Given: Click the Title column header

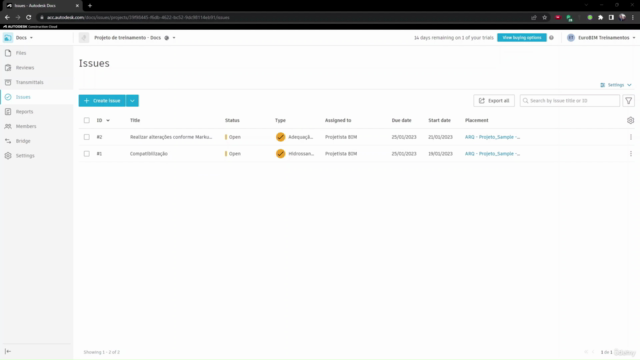Looking at the screenshot, I should 135,120.
